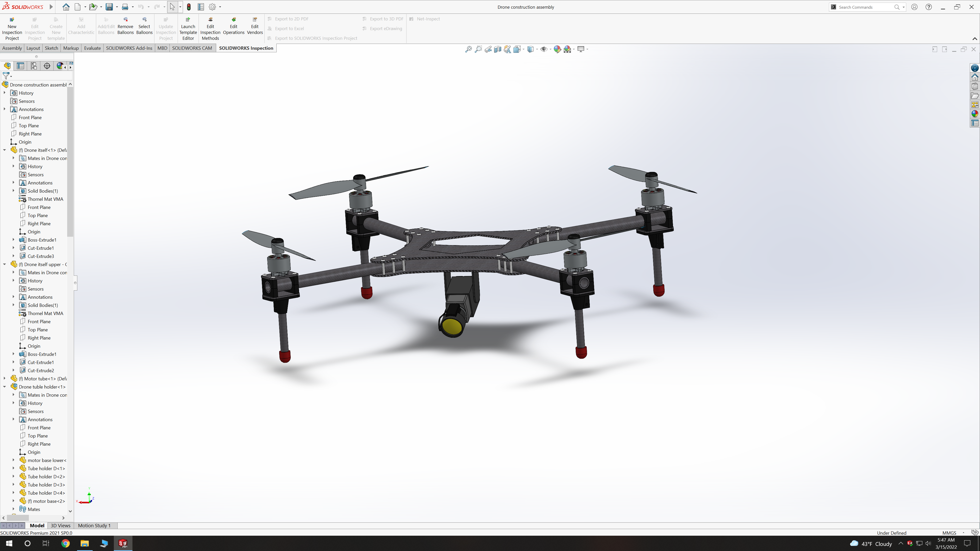The width and height of the screenshot is (980, 551).
Task: Switch to the Evaluate tab
Action: click(92, 48)
